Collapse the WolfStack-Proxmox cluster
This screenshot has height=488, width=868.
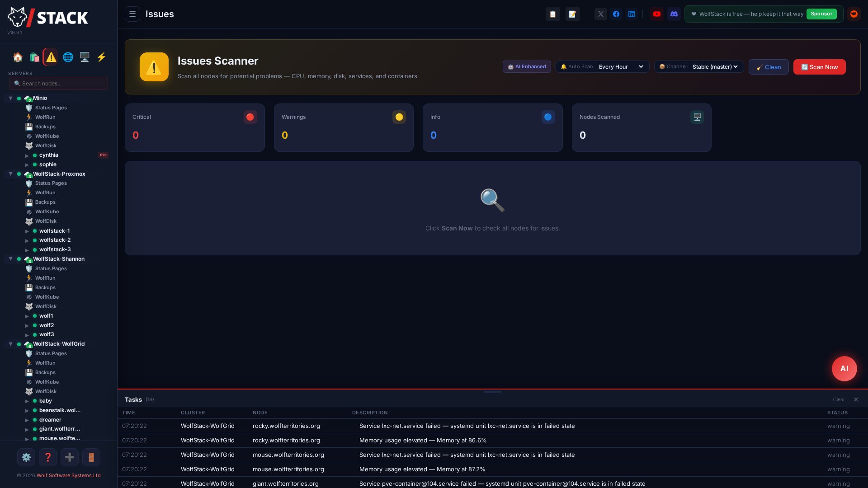(x=10, y=174)
